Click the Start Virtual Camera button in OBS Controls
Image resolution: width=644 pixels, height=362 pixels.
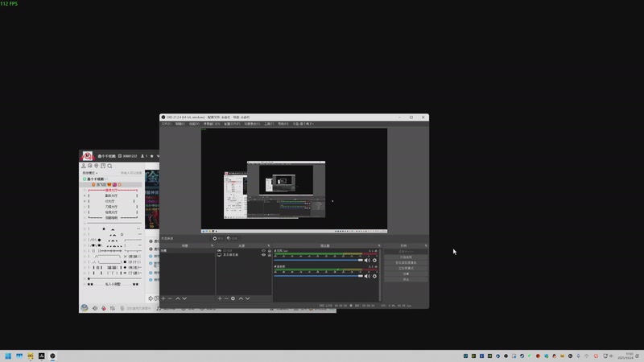(406, 263)
